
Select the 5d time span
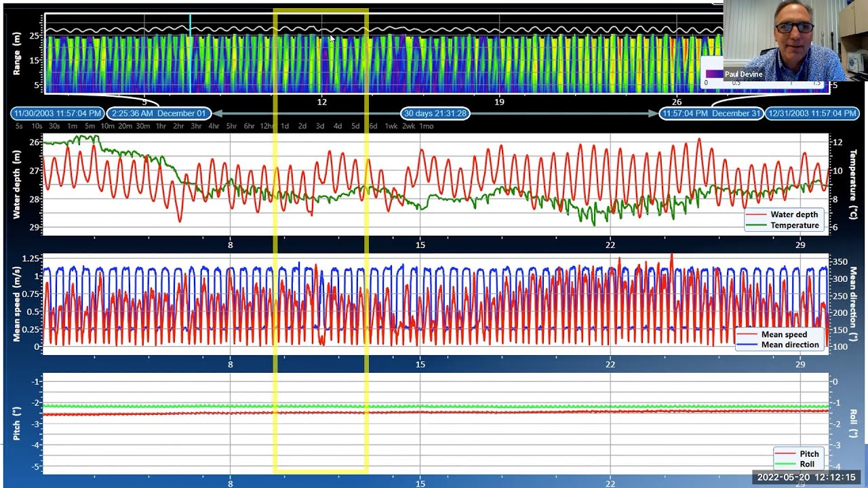tap(355, 126)
